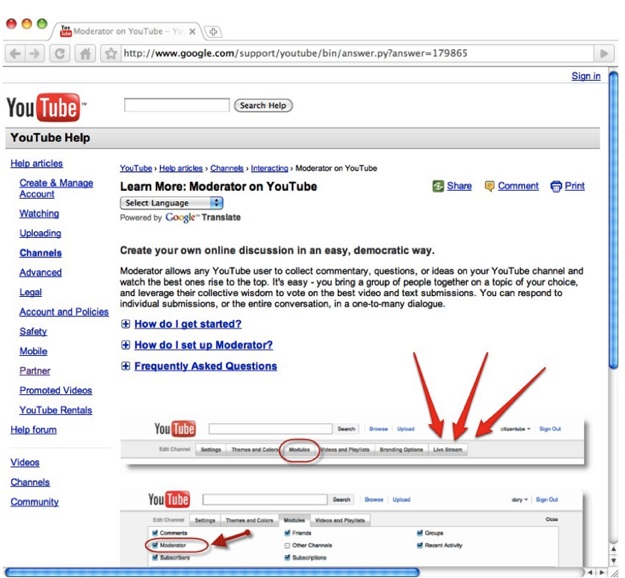Open the Mobile help section
625x578 pixels.
pos(33,351)
